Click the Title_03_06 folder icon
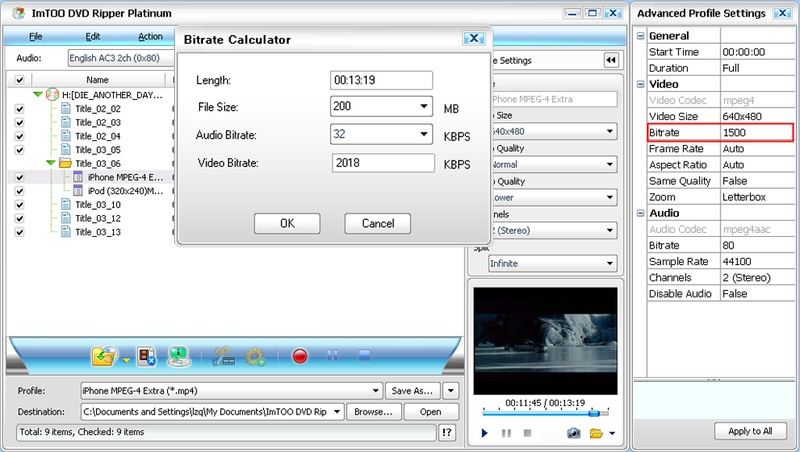This screenshot has height=452, width=800. pyautogui.click(x=65, y=163)
